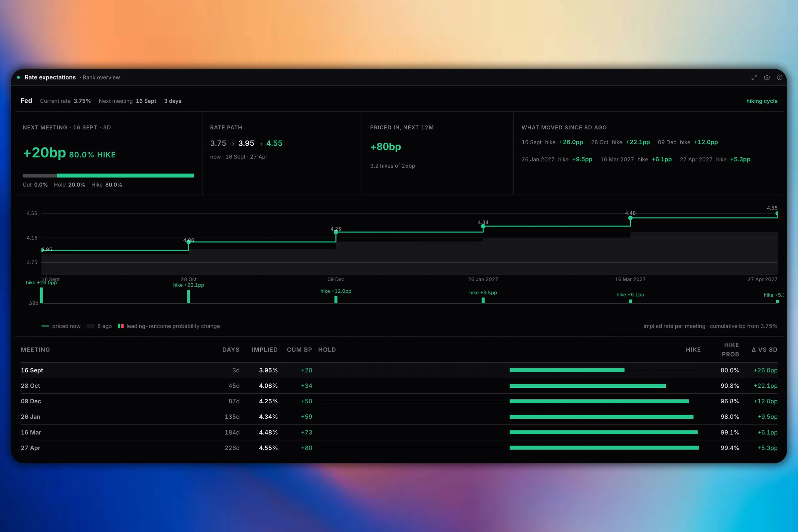798x532 pixels.
Task: Click the expand fullscreen icon
Action: pyautogui.click(x=754, y=77)
